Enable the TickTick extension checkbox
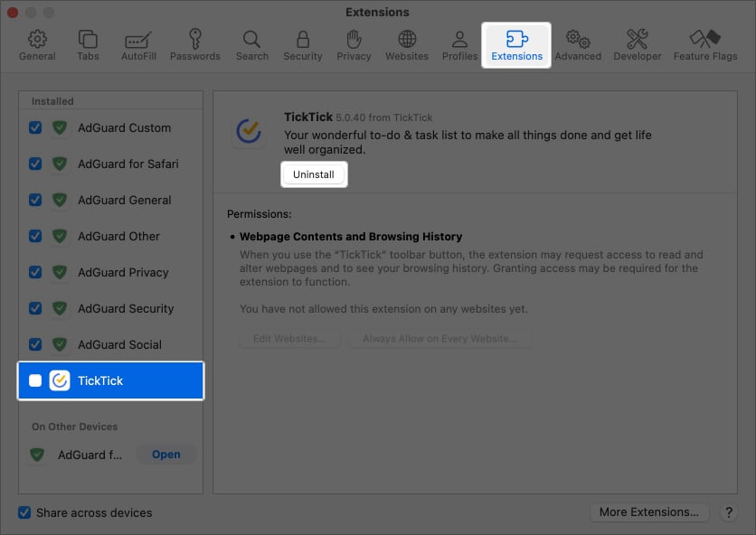Screen dimensions: 756x535 click(x=35, y=380)
